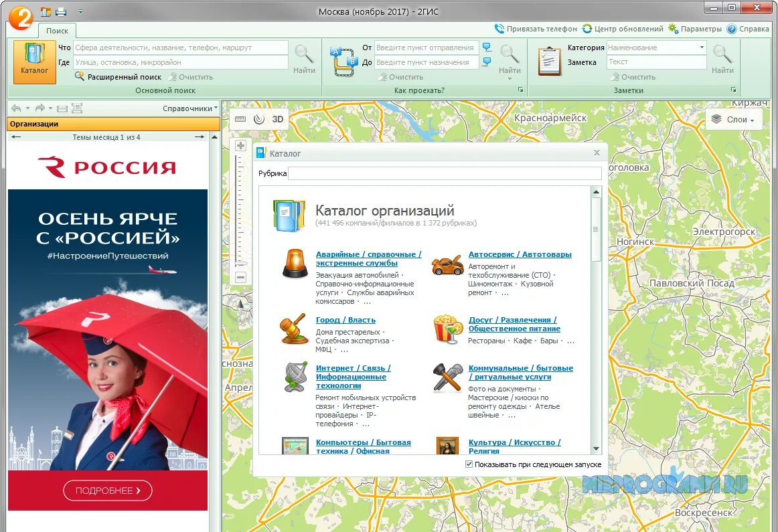
Task: Click the map zoom slider track
Action: 240,211
